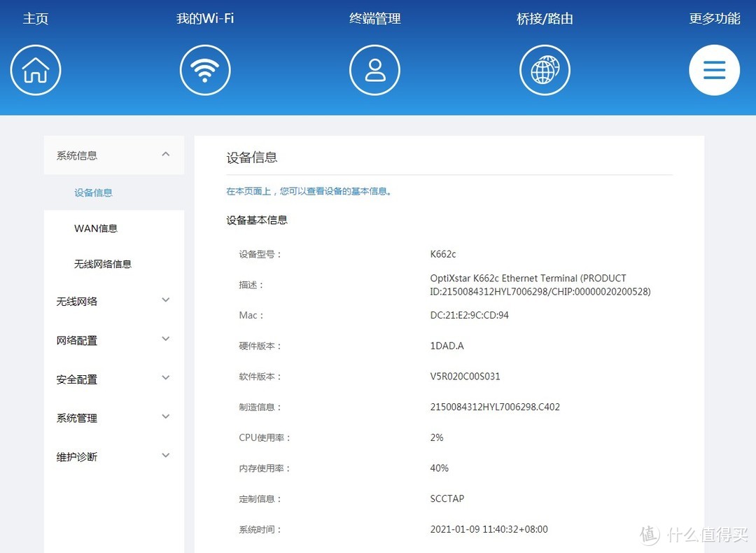Image resolution: width=756 pixels, height=553 pixels.
Task: Open 更多功能 with the hamburger icon
Action: pos(714,70)
